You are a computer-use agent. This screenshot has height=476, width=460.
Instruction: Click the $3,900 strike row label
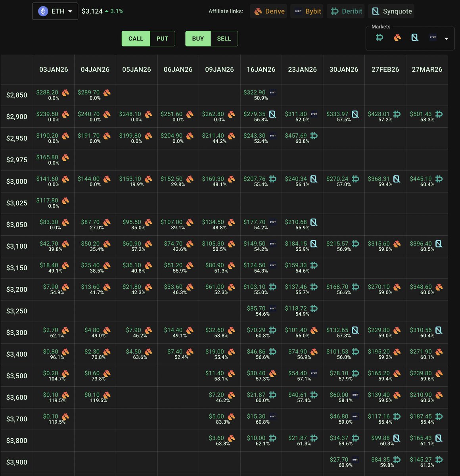(x=17, y=462)
